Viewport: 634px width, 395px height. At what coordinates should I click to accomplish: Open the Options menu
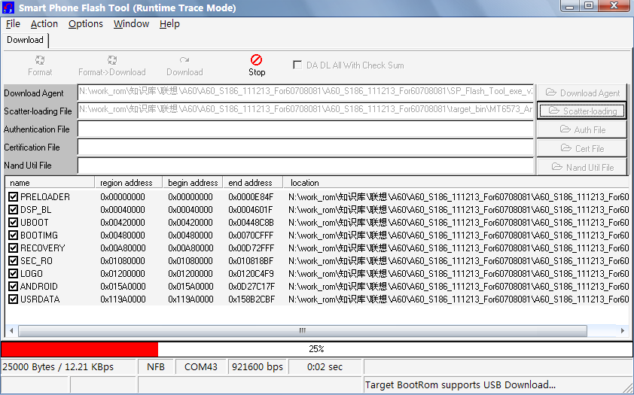[85, 24]
